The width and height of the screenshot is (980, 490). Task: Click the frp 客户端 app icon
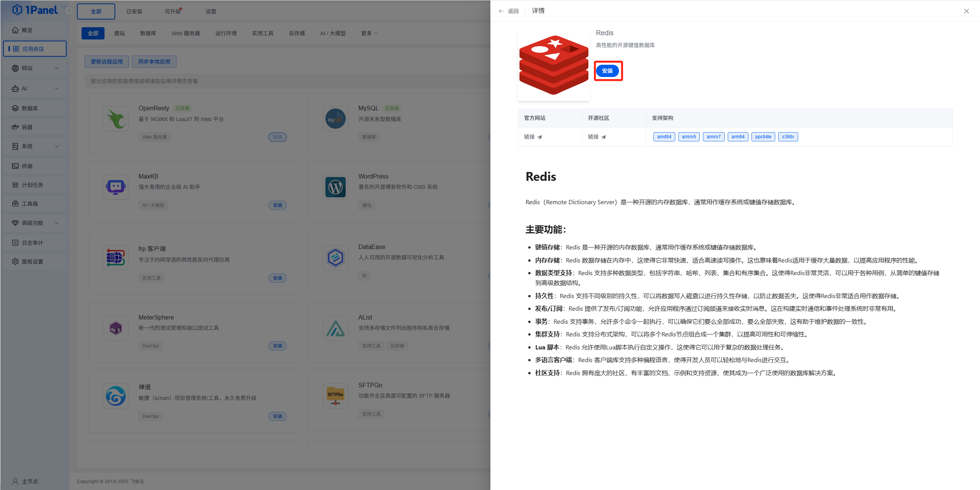point(116,257)
